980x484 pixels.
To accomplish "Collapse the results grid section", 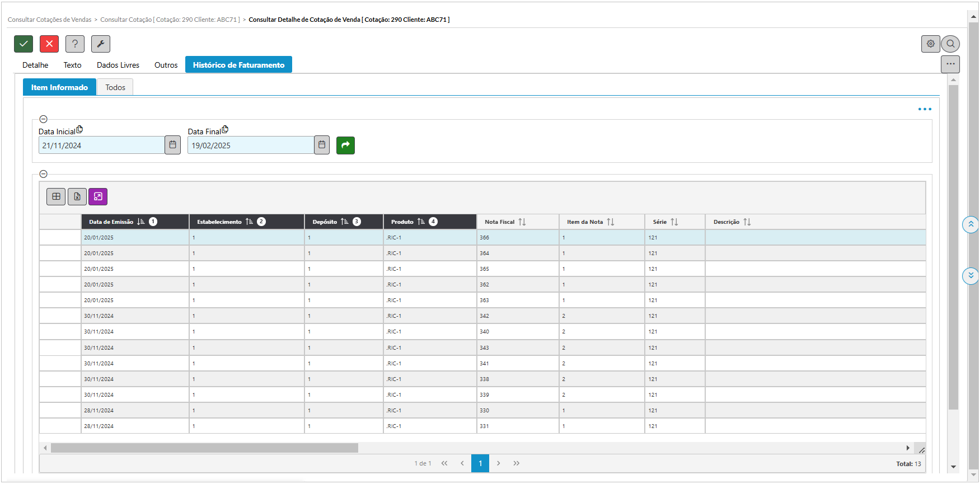I will tap(43, 174).
